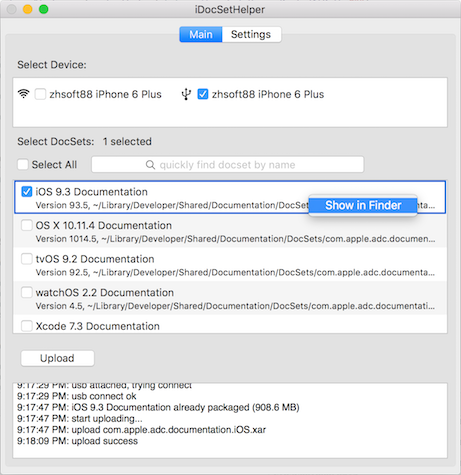
Task: Choose Show in Finder from context menu
Action: tap(363, 205)
